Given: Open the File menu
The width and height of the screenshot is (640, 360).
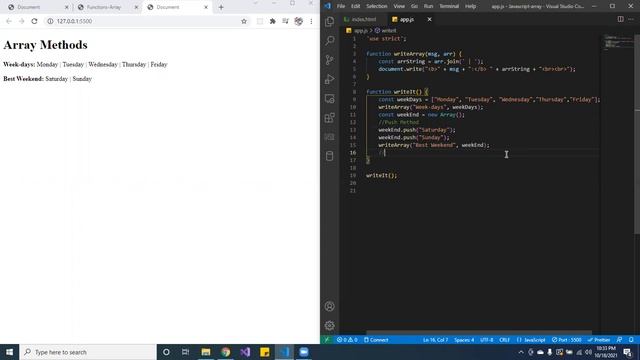Looking at the screenshot, I should tap(341, 6).
